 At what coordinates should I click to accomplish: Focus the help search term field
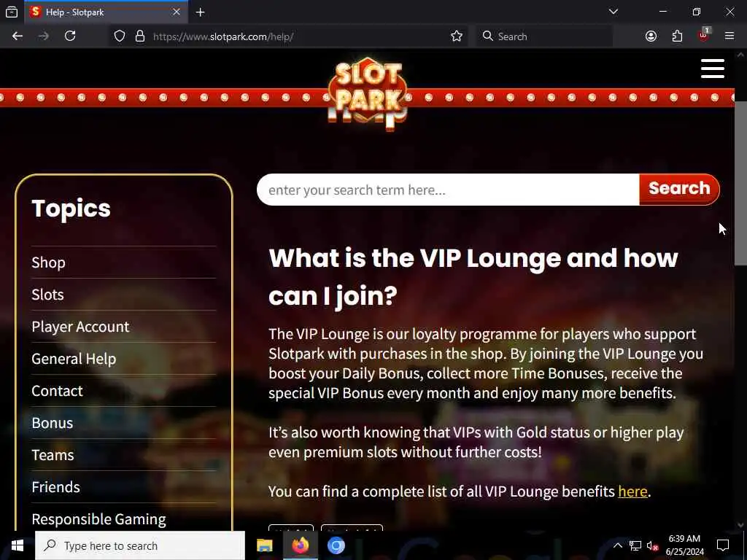pos(448,190)
